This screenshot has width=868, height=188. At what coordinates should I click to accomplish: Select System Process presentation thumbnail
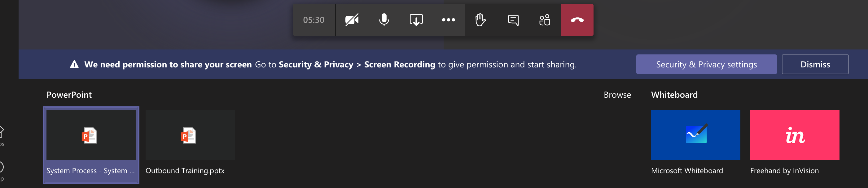point(91,145)
